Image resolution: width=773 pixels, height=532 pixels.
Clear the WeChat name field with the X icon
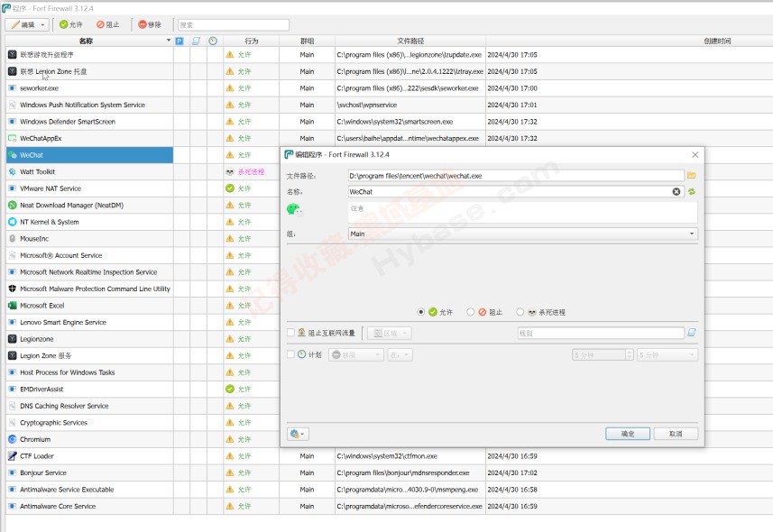[x=676, y=192]
